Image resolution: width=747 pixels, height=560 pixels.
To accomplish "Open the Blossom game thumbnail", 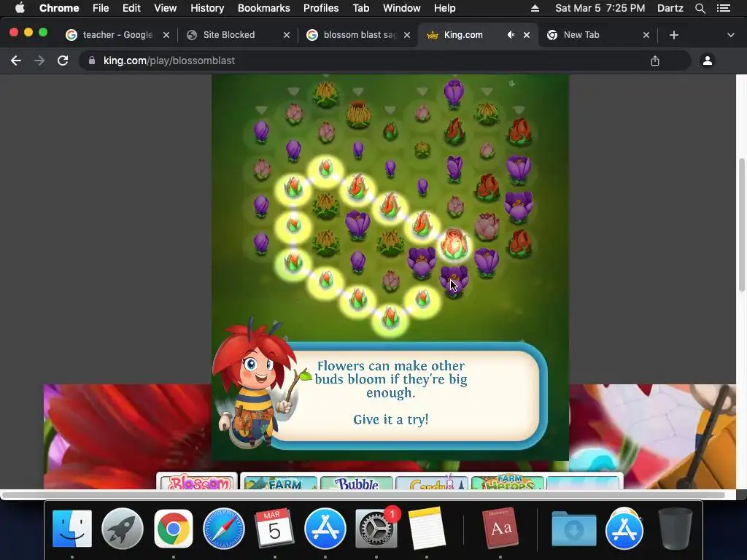I will 197,481.
